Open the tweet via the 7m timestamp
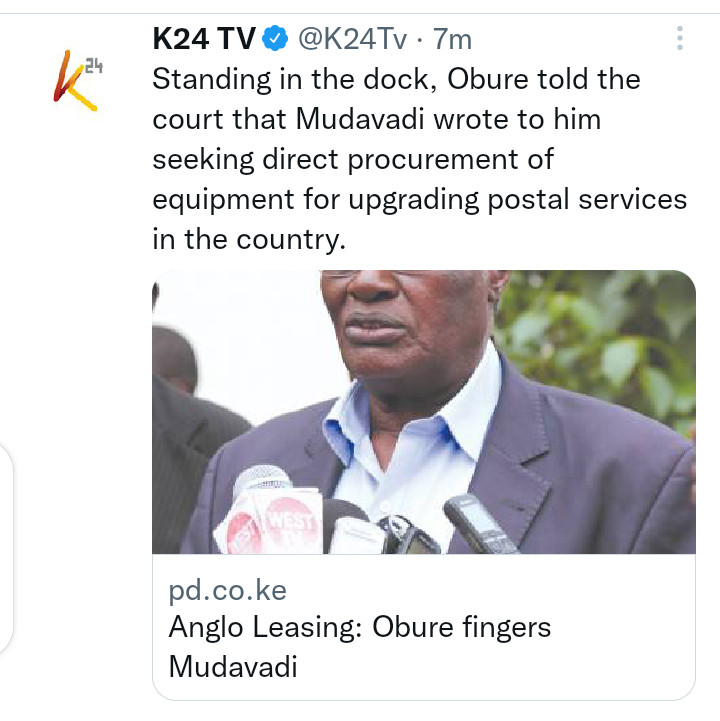Screen dimensions: 720x721 (452, 39)
